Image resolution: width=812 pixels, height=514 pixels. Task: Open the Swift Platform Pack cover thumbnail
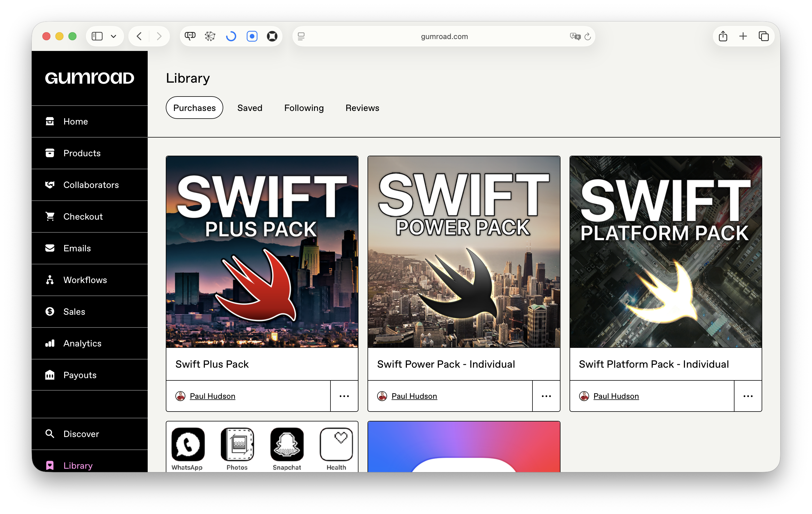point(665,252)
